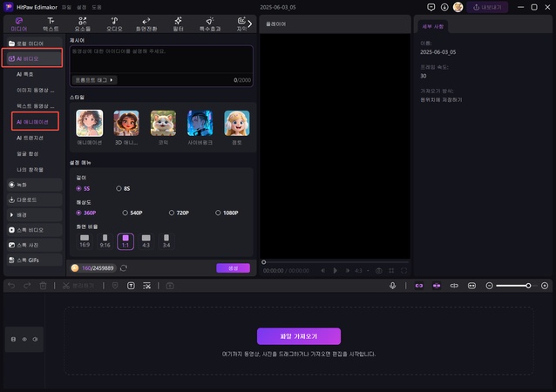
Task: Select 1080P resolution
Action: pyautogui.click(x=227, y=213)
